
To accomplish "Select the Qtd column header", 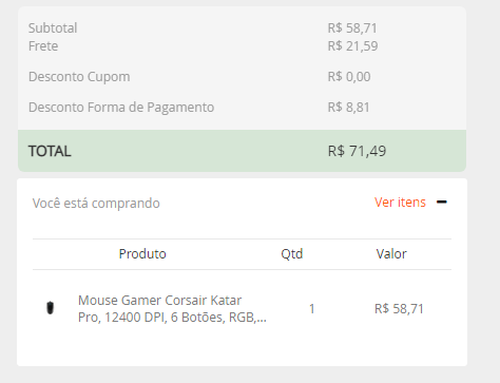I will tap(292, 254).
